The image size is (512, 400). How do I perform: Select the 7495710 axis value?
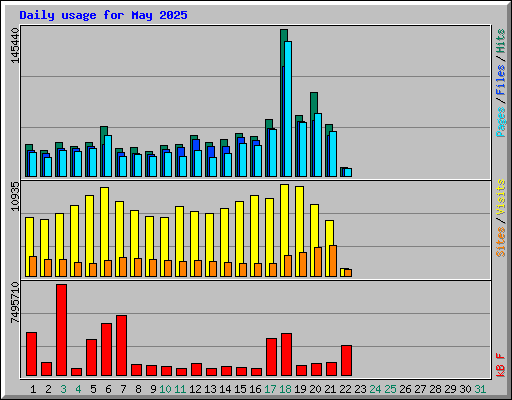(15, 303)
